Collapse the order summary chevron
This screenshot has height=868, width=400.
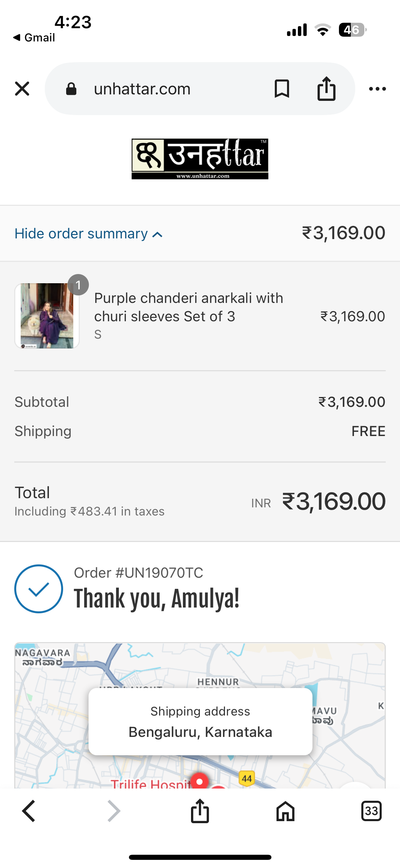pyautogui.click(x=157, y=235)
